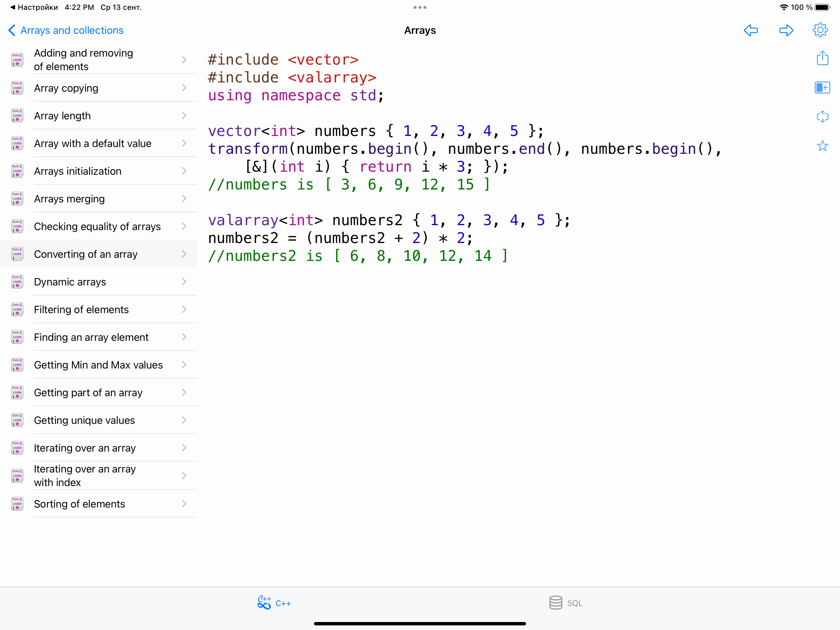This screenshot has width=840, height=630.
Task: Open Finding an array element
Action: (x=98, y=337)
